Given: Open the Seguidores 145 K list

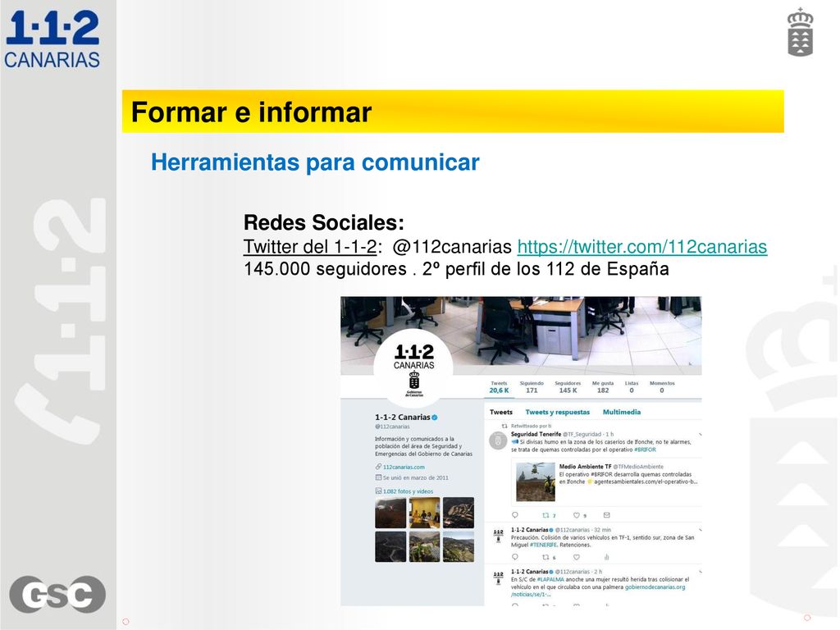Looking at the screenshot, I should 568,387.
